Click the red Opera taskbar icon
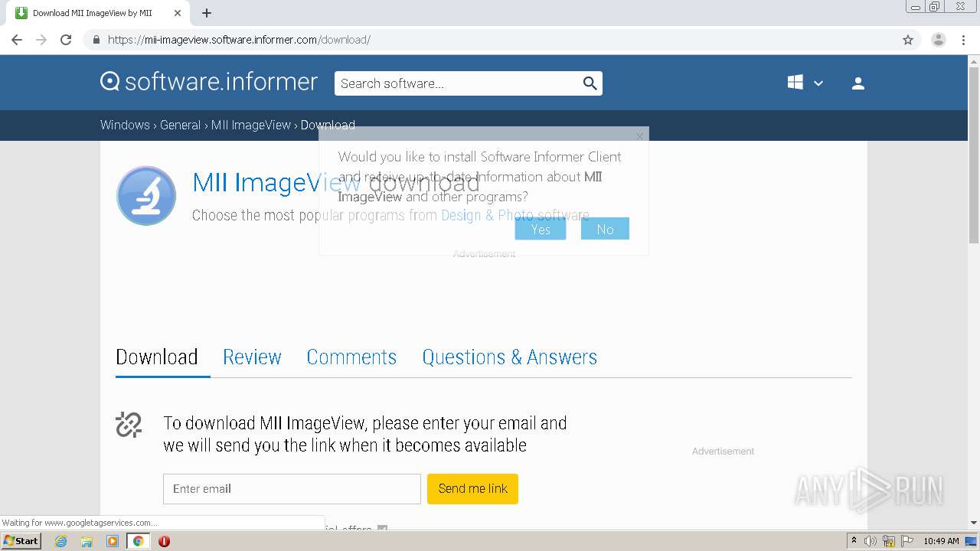This screenshot has width=980, height=551. click(x=164, y=541)
